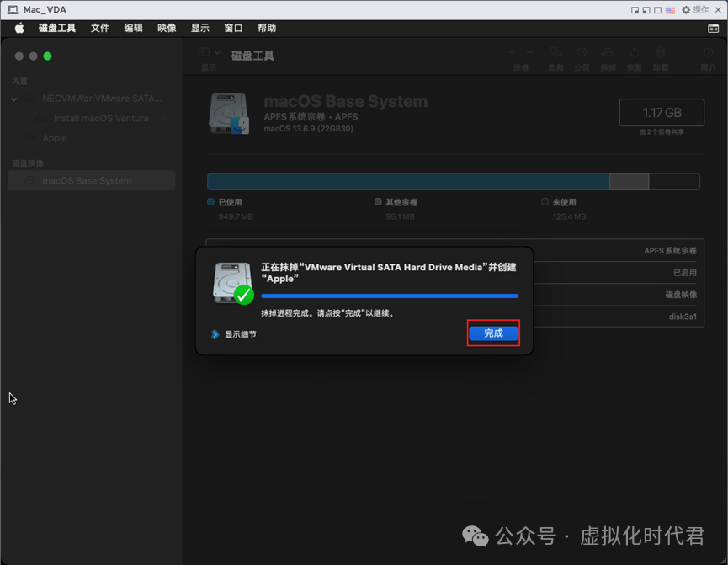
Task: Open the 映像 menu
Action: (x=167, y=29)
